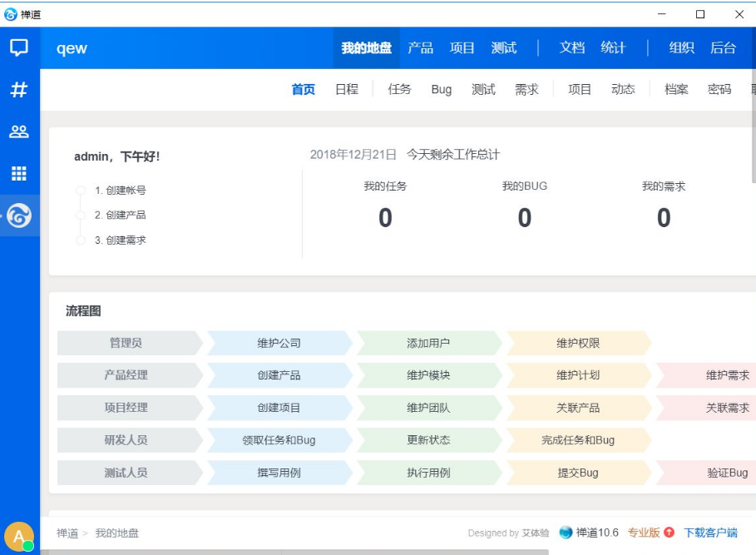Open the 统计 main menu
Image resolution: width=756 pixels, height=555 pixels.
coord(613,47)
